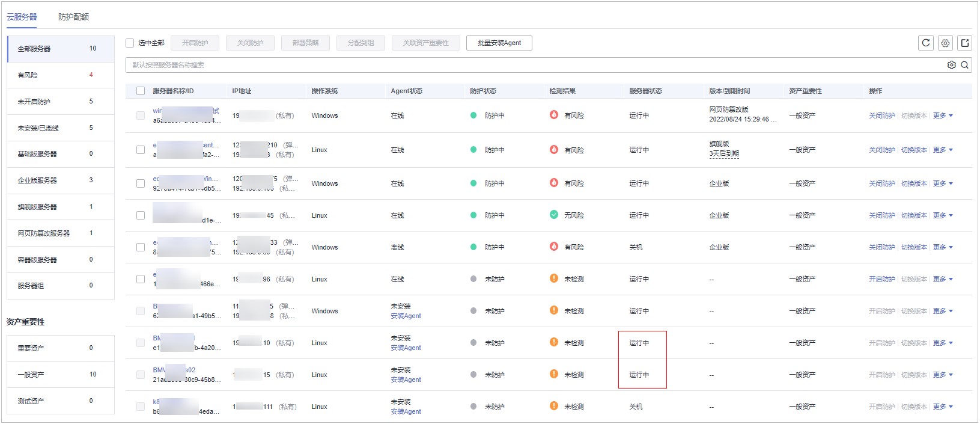
Task: Click the 批量安装Agent button
Action: pyautogui.click(x=499, y=43)
